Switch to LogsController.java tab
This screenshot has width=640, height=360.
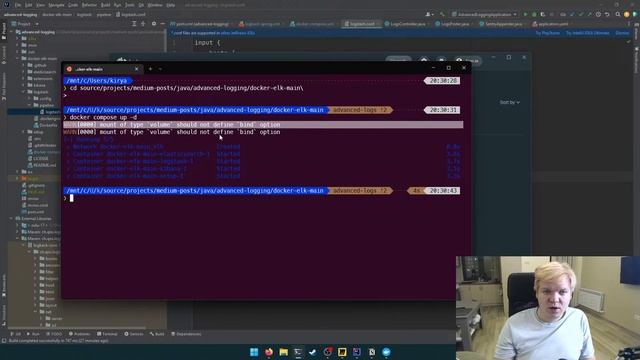pyautogui.click(x=407, y=24)
